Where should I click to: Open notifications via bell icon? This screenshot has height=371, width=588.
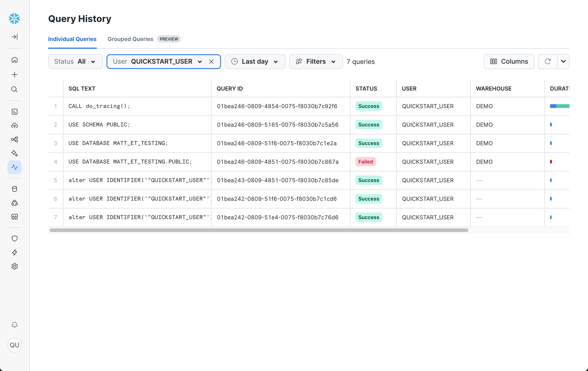tap(15, 325)
